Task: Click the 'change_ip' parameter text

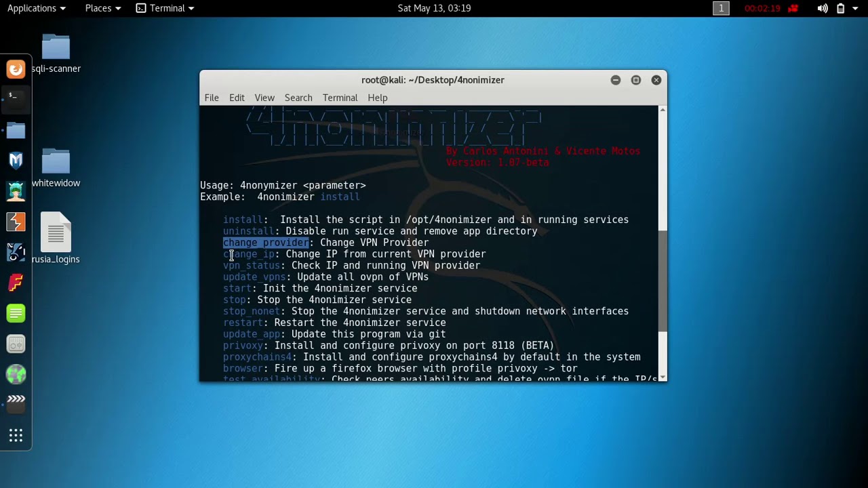Action: (x=249, y=254)
